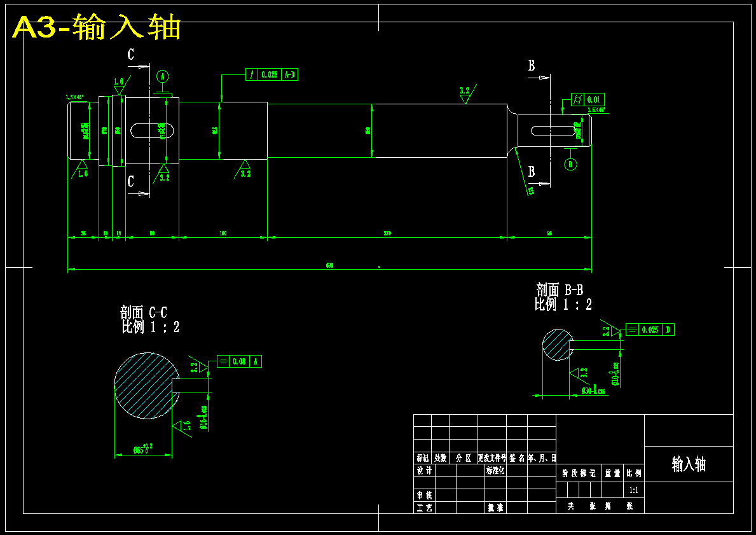756x535 pixels.
Task: Click the runout symbol in A-D tolerance frame
Action: point(252,75)
